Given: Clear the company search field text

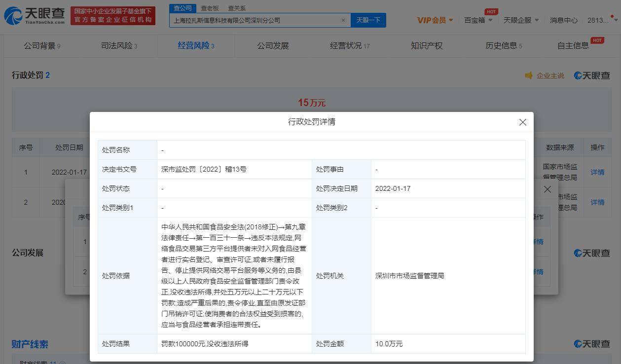Looking at the screenshot, I should coord(343,20).
